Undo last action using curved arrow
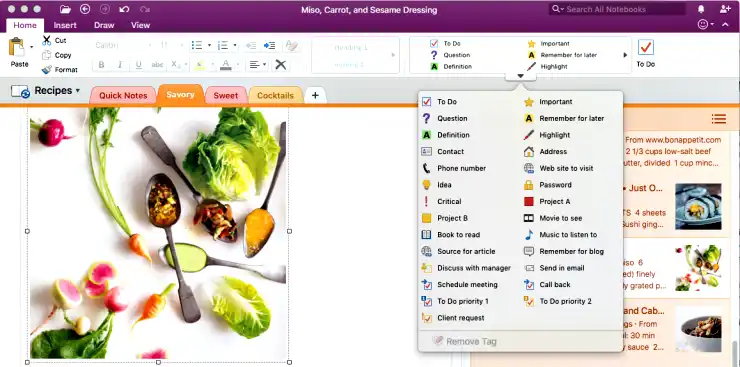This screenshot has width=740, height=367. pos(124,9)
